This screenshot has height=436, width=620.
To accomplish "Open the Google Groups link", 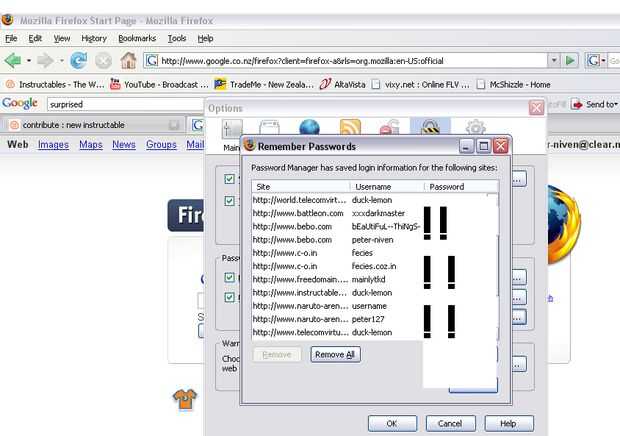I will coord(161,145).
